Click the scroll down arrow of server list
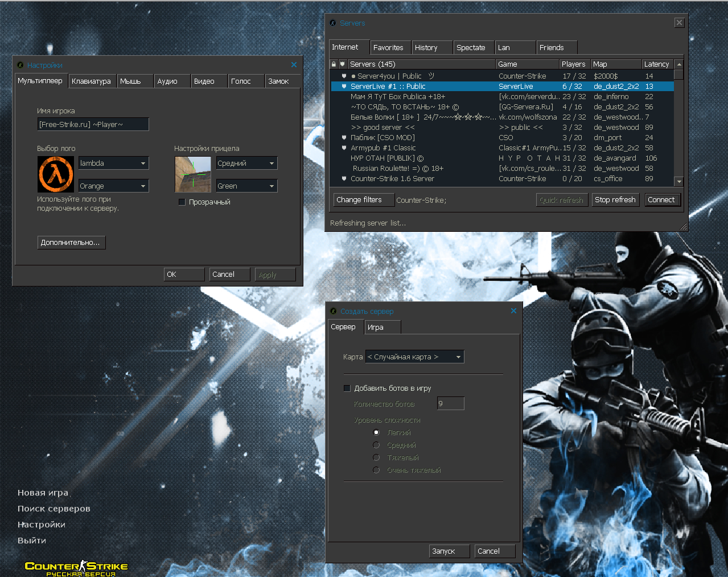This screenshot has height=577, width=728. pyautogui.click(x=678, y=181)
